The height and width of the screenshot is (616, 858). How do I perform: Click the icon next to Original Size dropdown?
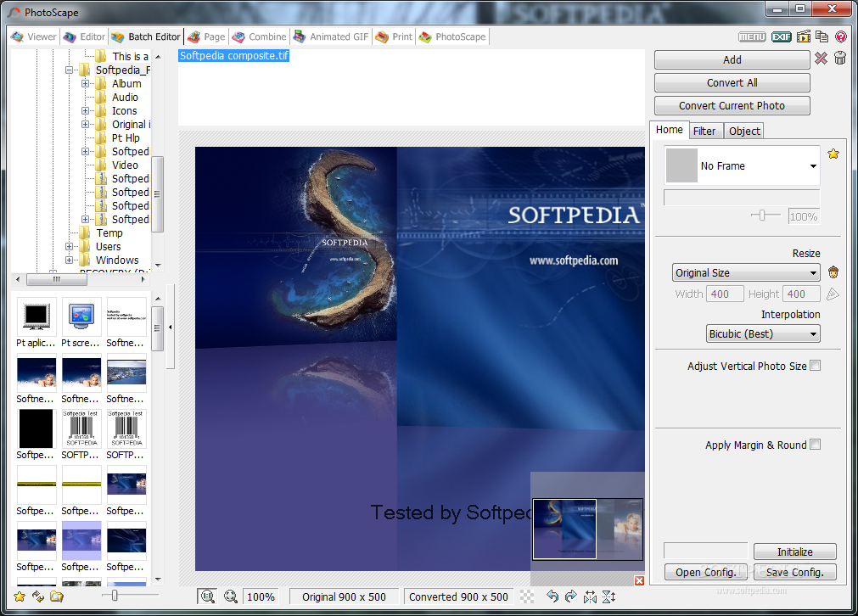833,272
